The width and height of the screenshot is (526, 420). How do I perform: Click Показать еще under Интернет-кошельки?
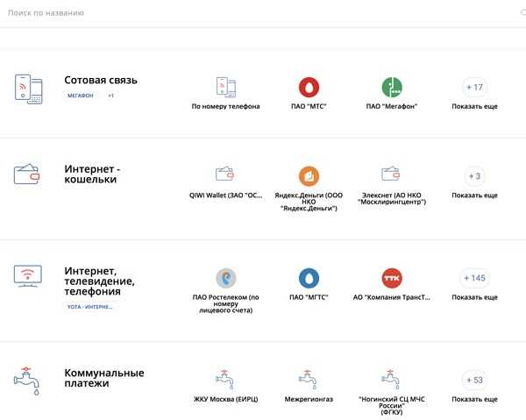pyautogui.click(x=474, y=196)
